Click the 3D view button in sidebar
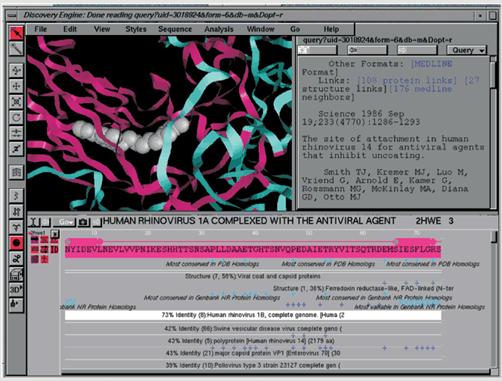Viewport: 502px width, 381px height. tap(16, 289)
